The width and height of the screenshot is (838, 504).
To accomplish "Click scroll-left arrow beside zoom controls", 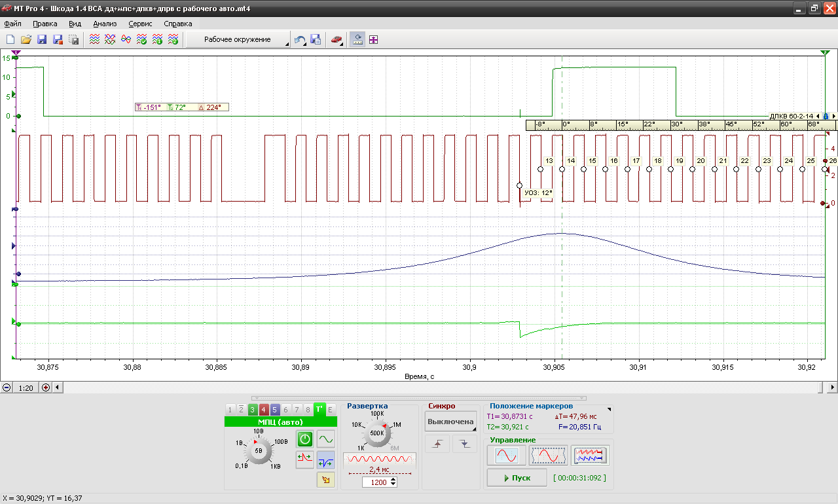I will pos(57,387).
